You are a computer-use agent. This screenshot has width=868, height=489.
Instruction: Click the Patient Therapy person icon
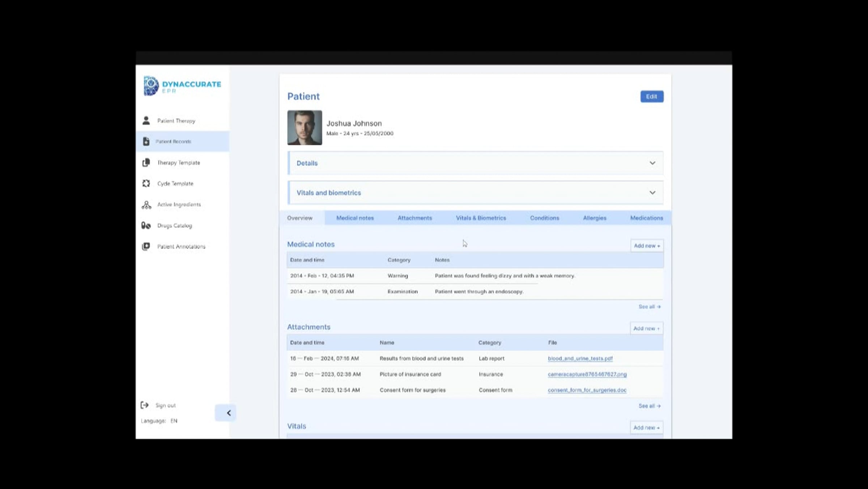[146, 121]
